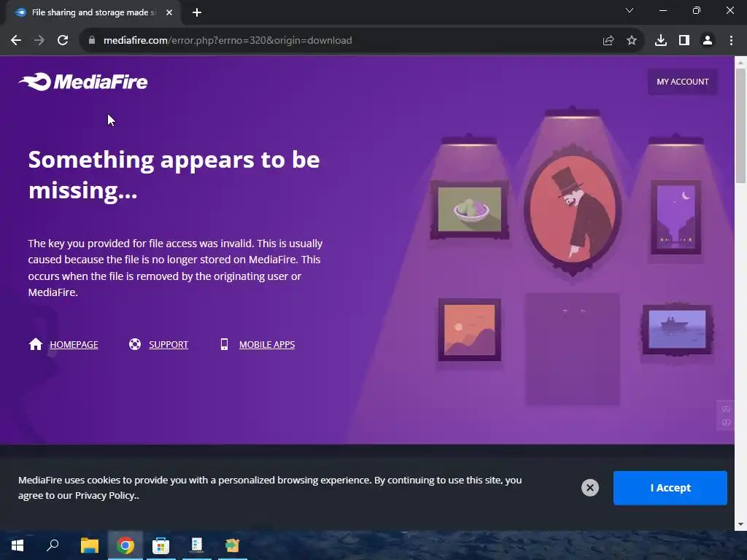Dismiss cookie banner with X button
Viewport: 747px width, 560px height.
(589, 488)
